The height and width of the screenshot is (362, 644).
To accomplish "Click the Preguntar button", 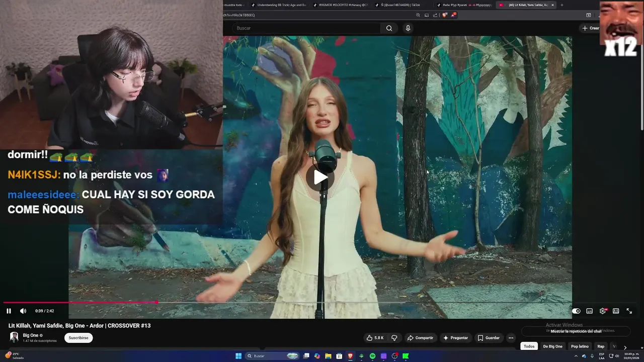I will [455, 338].
